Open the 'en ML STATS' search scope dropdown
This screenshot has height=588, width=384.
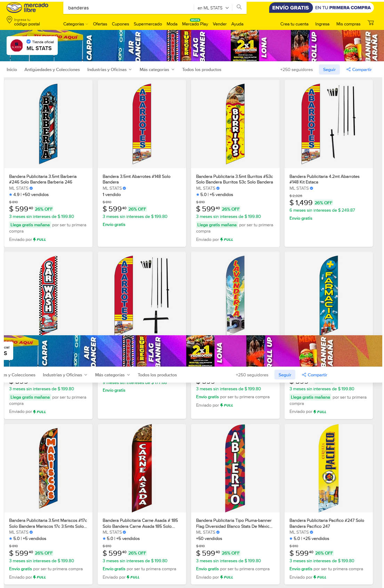[213, 8]
